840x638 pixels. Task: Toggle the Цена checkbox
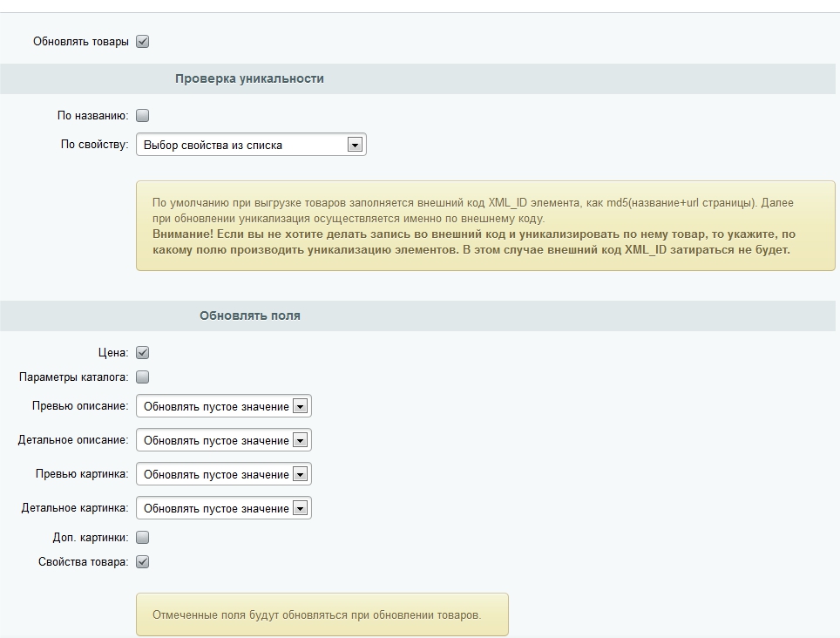143,353
